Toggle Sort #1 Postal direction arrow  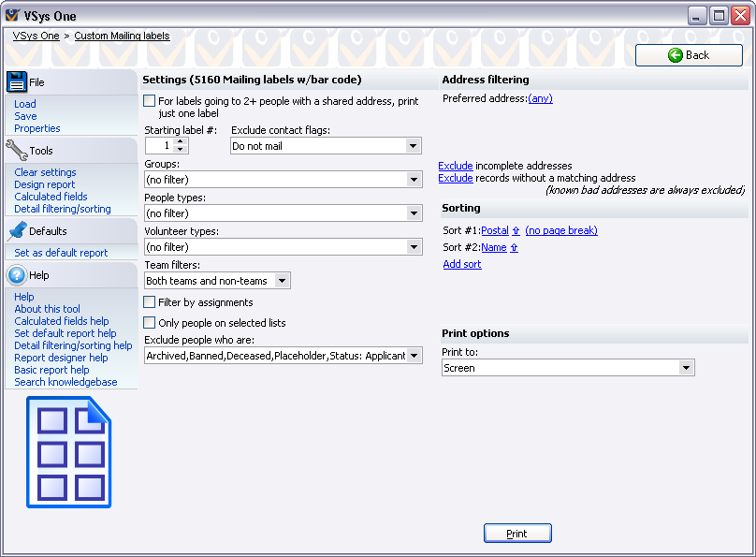pos(516,230)
